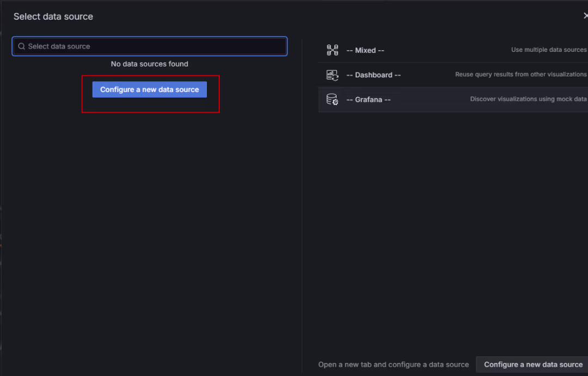Click the Mixed data source icon
588x376 pixels.
point(332,50)
